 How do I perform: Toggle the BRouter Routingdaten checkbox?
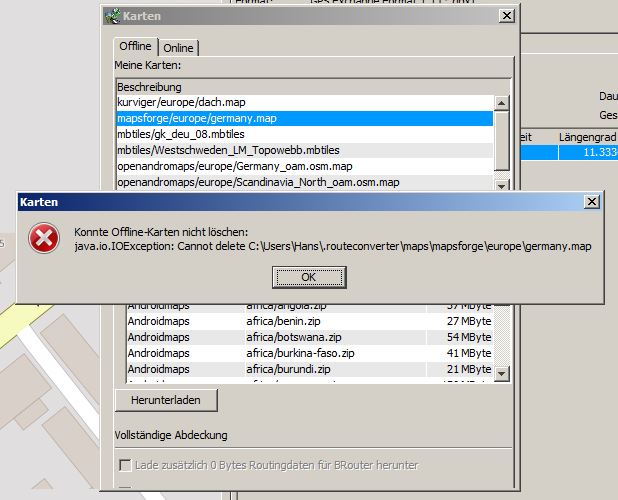coord(125,466)
